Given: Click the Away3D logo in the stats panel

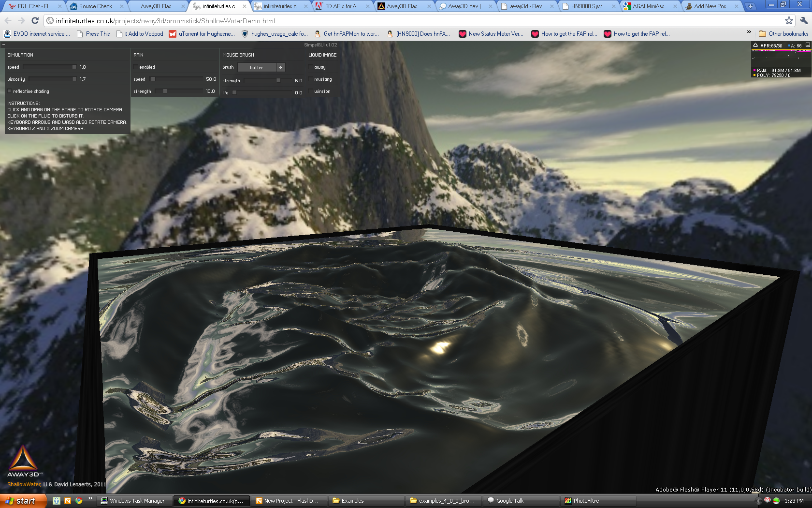Looking at the screenshot, I should tap(755, 45).
